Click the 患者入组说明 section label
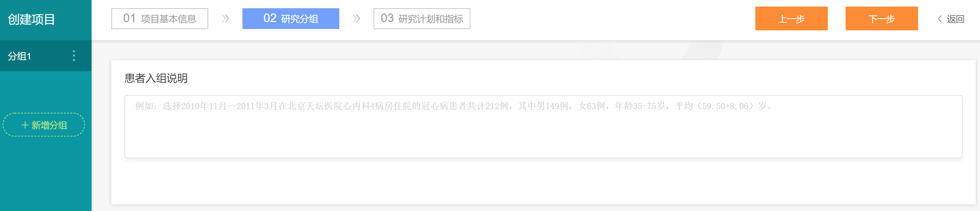 point(156,78)
